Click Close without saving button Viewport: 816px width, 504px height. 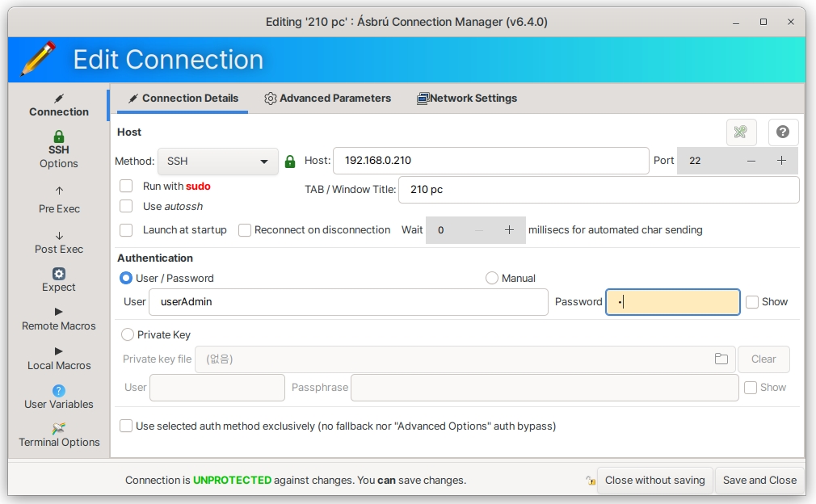pos(654,480)
